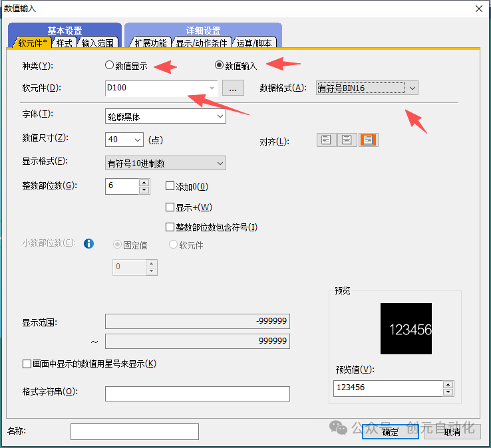The width and height of the screenshot is (491, 448).
Task: Click 预览值 123456 input field
Action: tap(388, 388)
